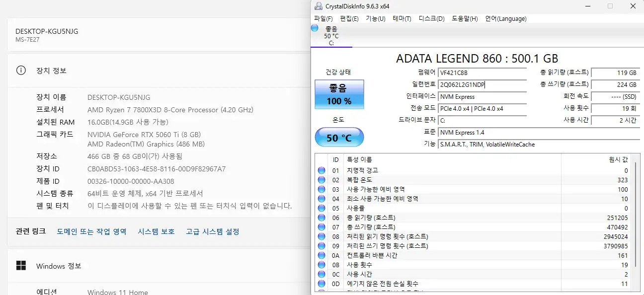This screenshot has height=295, width=644.
Task: Click the 제품 ID value 00326-10000-00000-AA308
Action: [x=131, y=181]
